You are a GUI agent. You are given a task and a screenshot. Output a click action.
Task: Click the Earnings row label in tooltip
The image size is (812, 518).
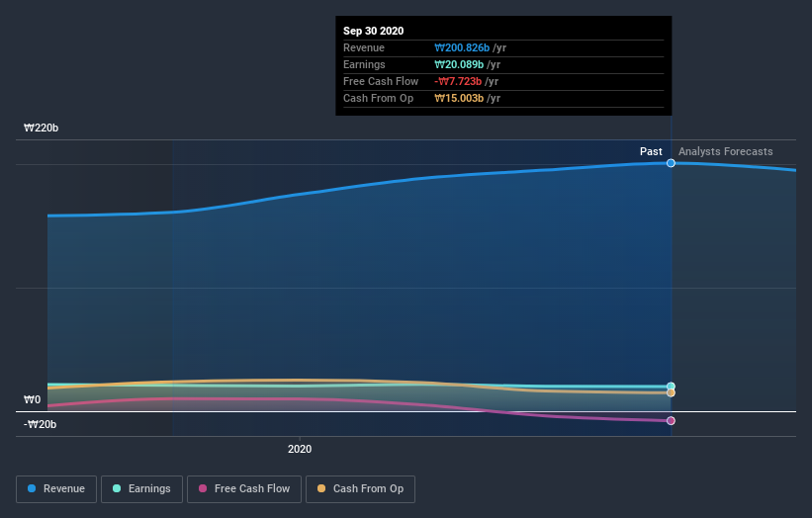pyautogui.click(x=364, y=64)
